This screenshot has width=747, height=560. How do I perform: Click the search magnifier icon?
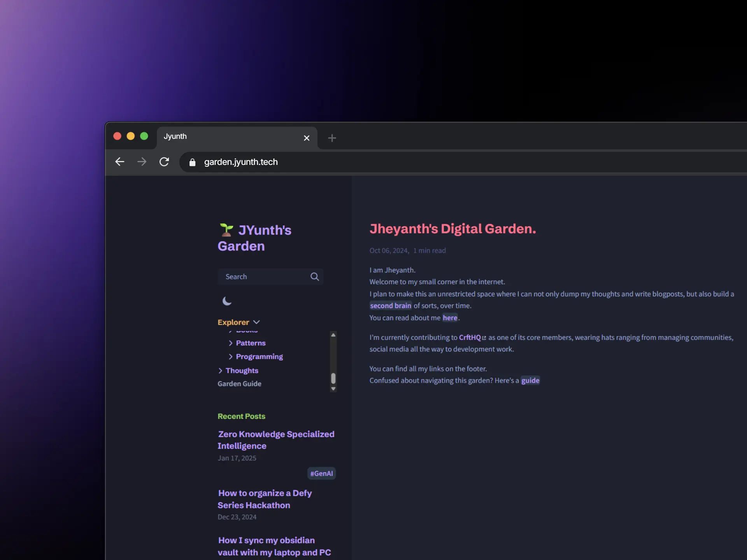point(314,276)
